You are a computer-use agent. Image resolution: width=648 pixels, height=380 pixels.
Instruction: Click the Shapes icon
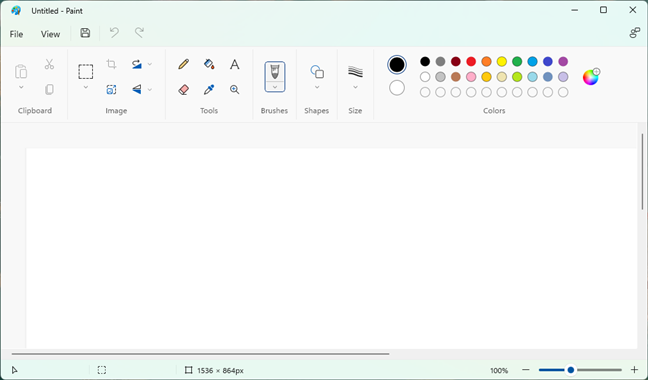click(317, 71)
